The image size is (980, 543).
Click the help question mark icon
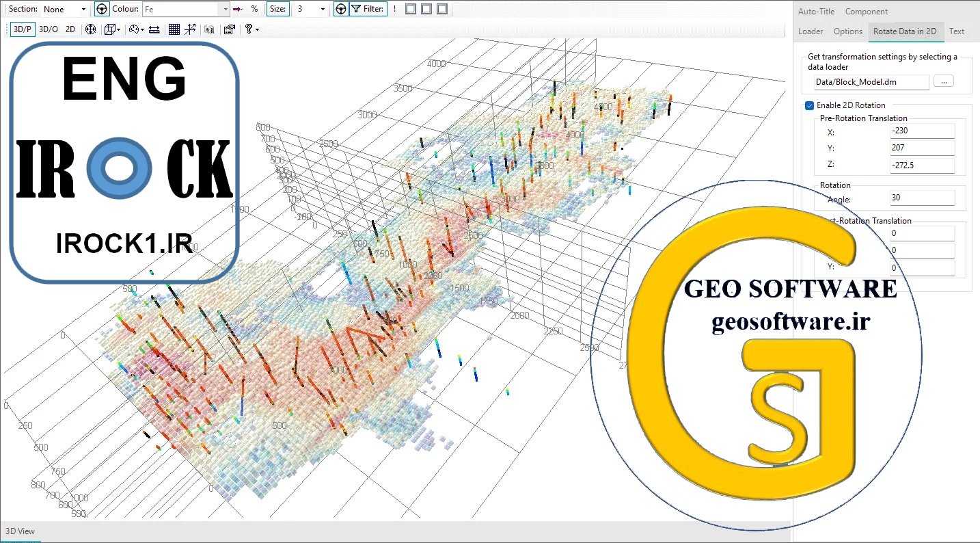[249, 29]
